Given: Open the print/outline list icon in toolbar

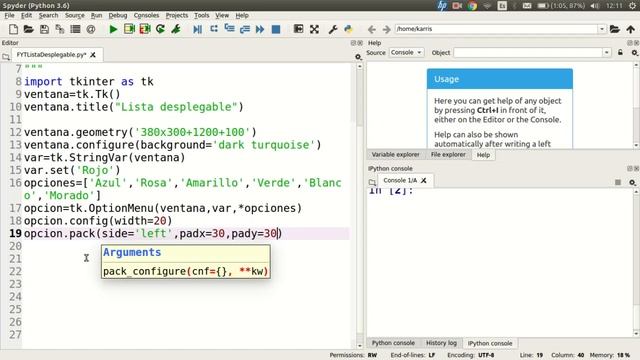Looking at the screenshot, I should pyautogui.click(x=75, y=29).
